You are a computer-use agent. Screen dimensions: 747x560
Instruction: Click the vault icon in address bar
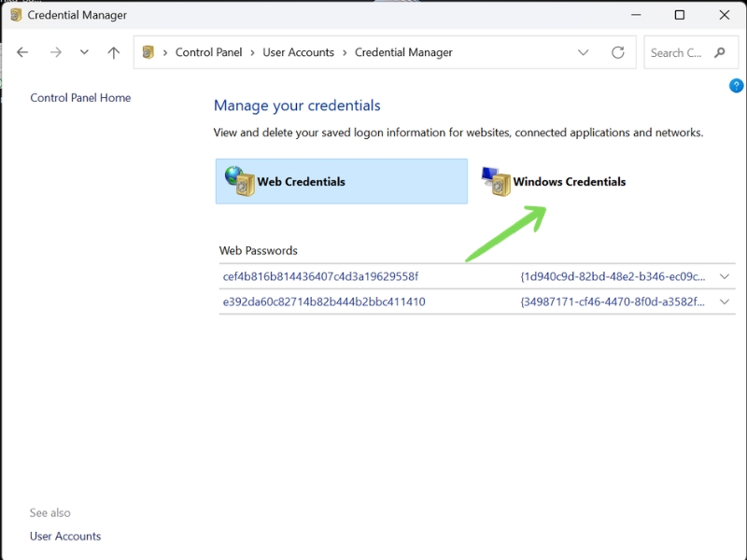click(148, 52)
